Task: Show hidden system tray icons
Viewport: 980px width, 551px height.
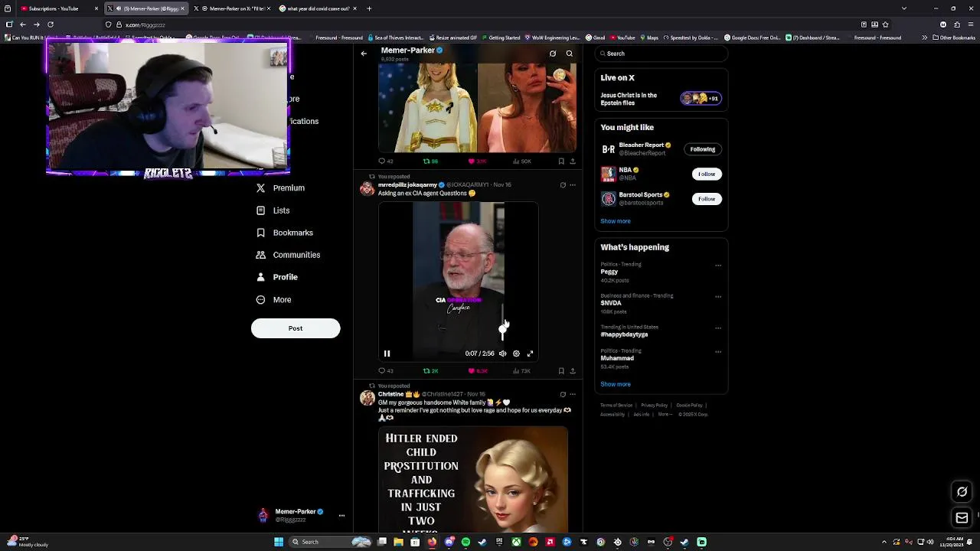Action: pos(884,542)
